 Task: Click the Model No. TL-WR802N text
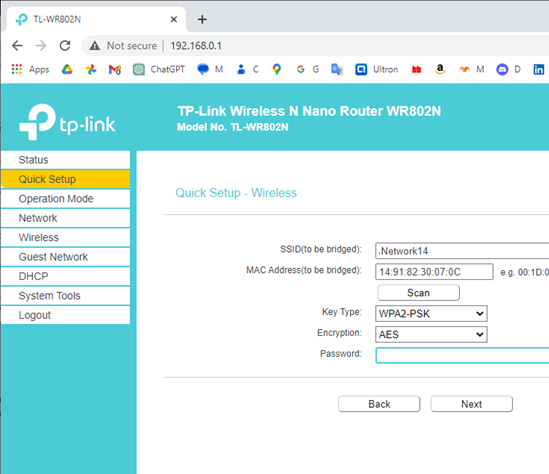pos(232,127)
